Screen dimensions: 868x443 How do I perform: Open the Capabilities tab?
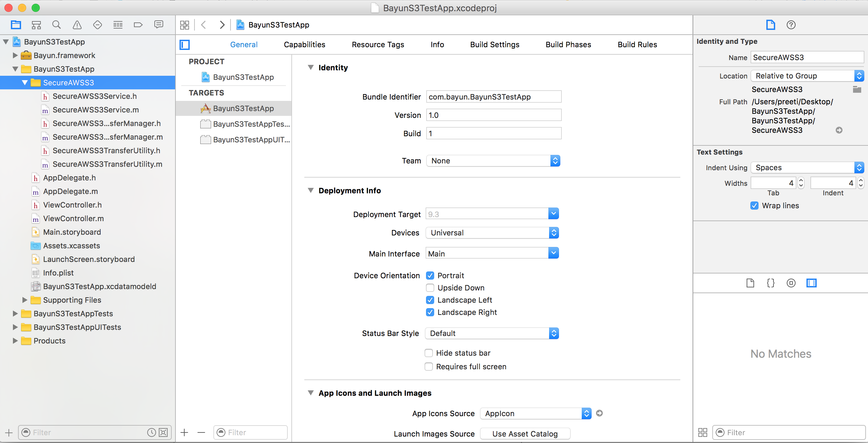(x=304, y=45)
